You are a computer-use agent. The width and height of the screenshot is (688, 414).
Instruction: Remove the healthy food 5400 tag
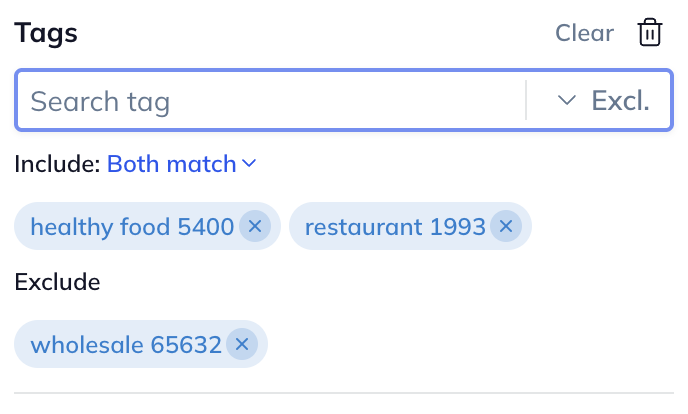254,227
